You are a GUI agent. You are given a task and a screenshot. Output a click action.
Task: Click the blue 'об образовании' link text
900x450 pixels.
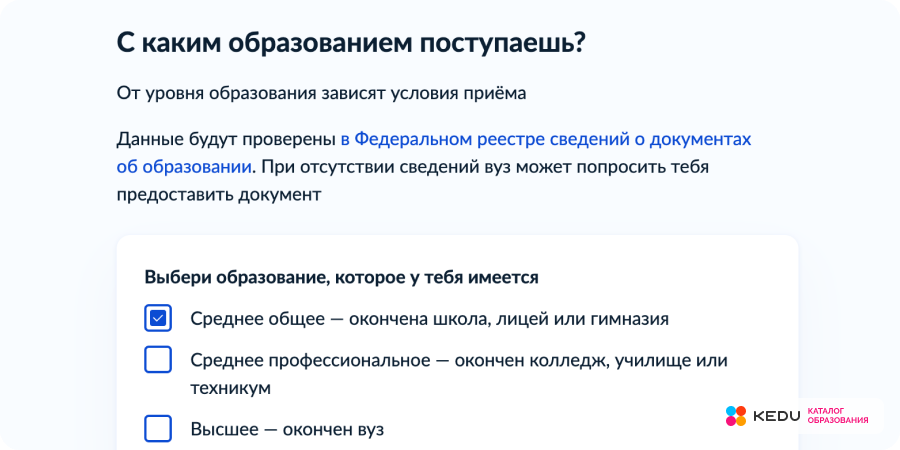184,166
